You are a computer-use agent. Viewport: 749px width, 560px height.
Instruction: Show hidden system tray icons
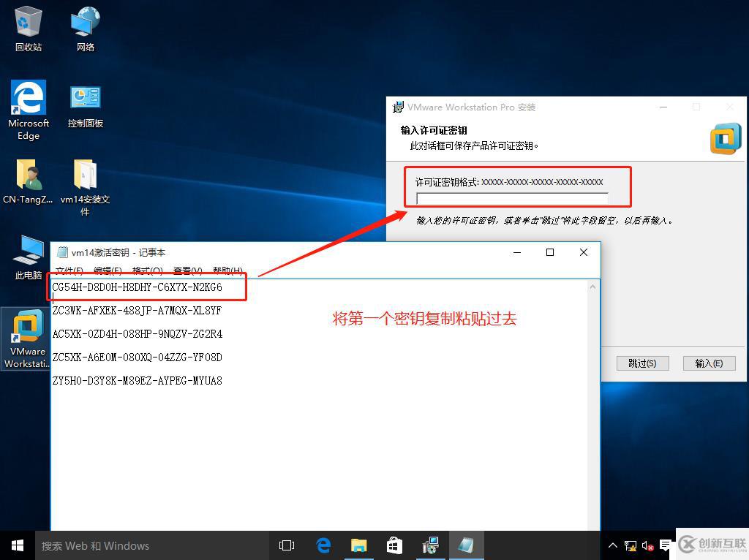tap(613, 545)
